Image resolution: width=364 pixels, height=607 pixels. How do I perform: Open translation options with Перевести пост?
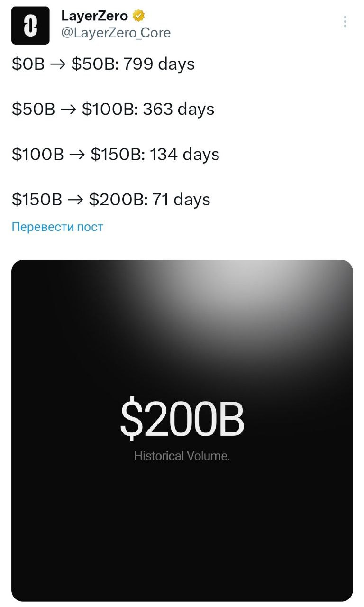click(57, 227)
